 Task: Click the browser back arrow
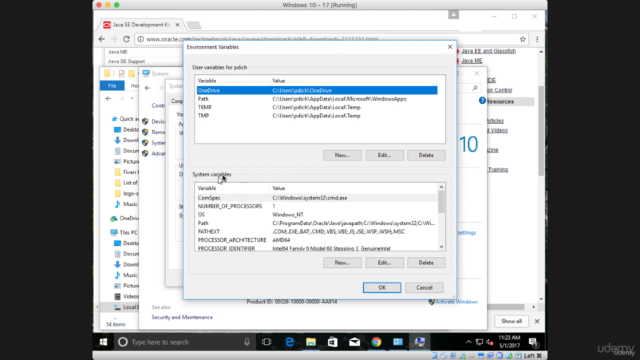point(102,39)
